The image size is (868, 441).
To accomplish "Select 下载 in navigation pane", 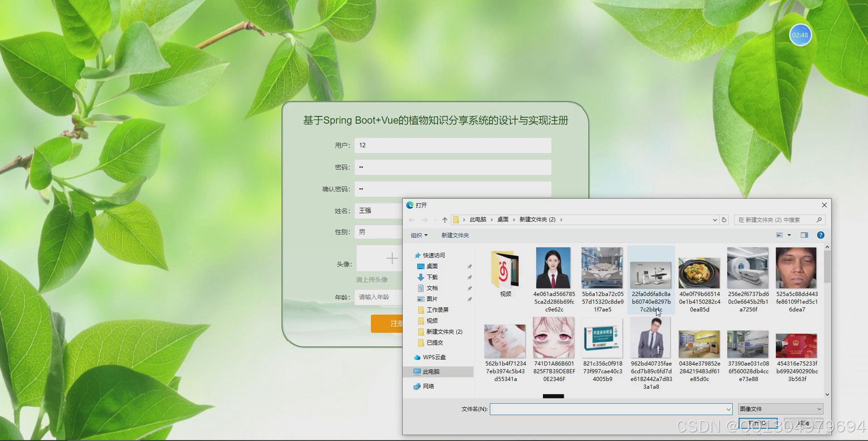I will point(432,277).
